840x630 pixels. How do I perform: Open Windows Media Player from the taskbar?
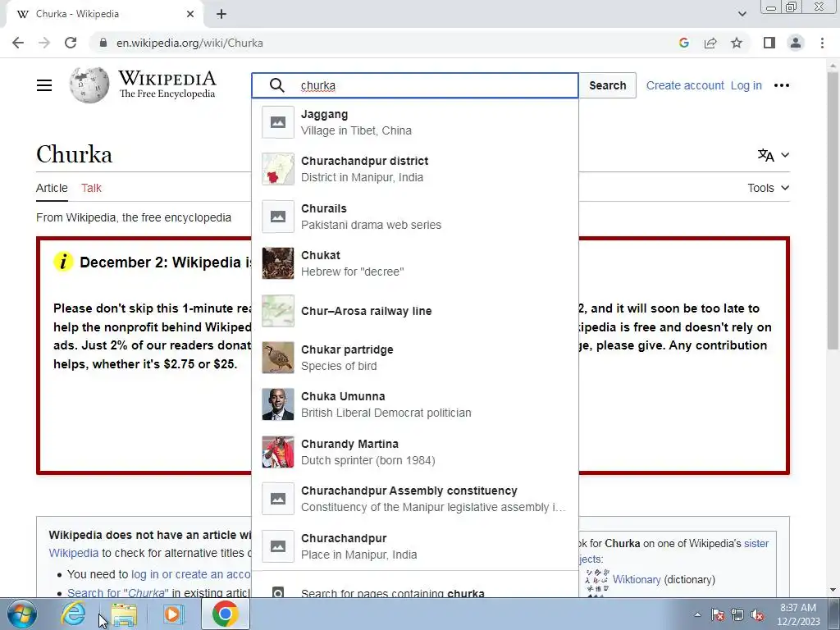click(172, 614)
